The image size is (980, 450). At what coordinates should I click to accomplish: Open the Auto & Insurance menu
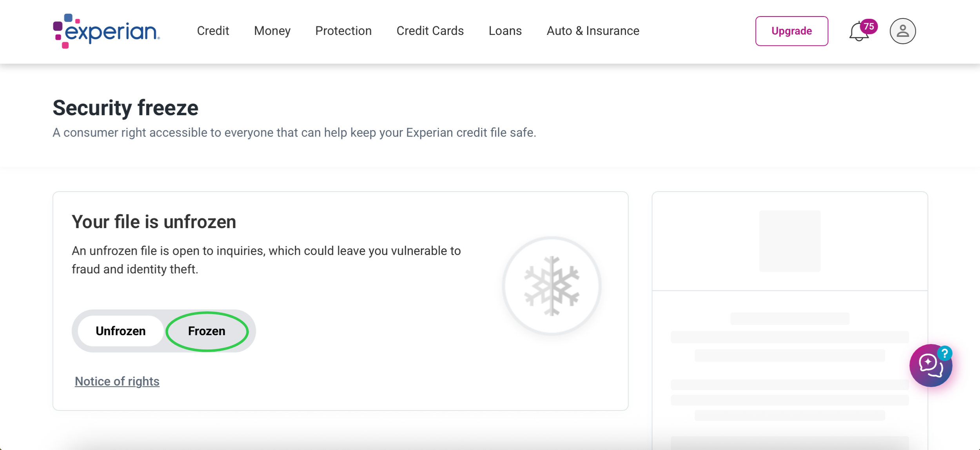tap(593, 31)
